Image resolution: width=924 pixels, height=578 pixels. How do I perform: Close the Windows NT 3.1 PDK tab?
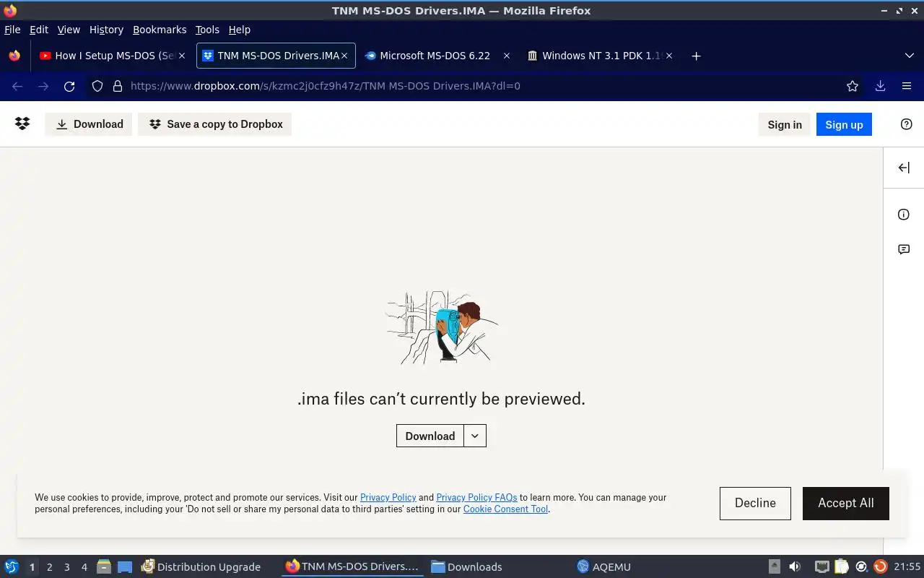(x=669, y=56)
